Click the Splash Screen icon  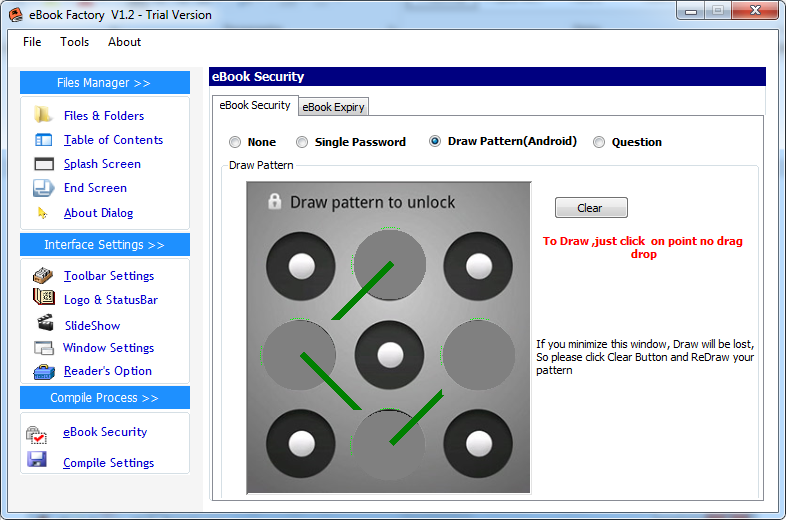pyautogui.click(x=44, y=164)
